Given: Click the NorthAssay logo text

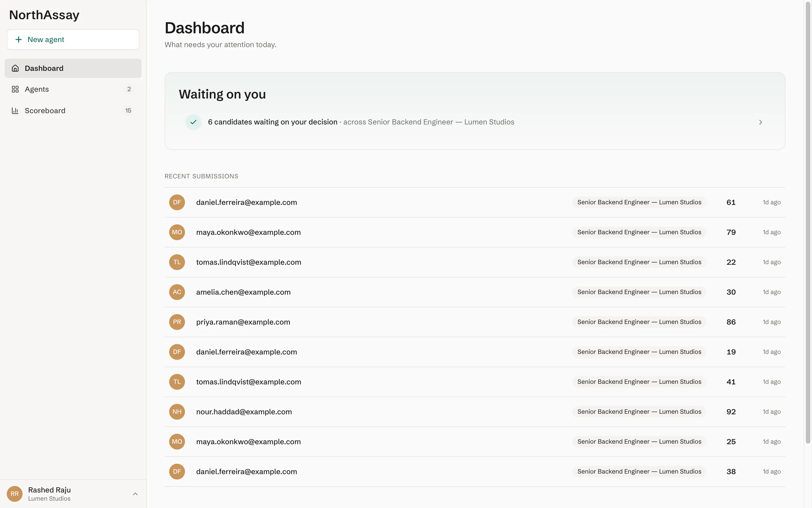Looking at the screenshot, I should (x=44, y=15).
